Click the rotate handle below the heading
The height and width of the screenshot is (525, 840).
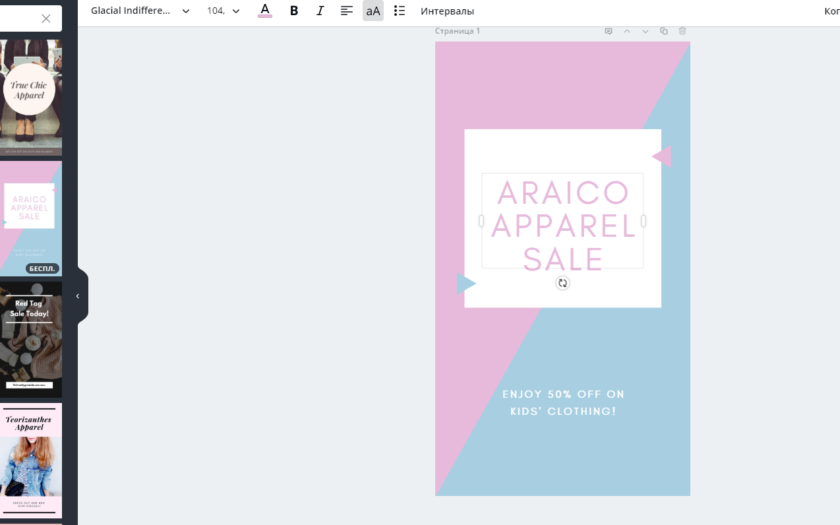[562, 283]
